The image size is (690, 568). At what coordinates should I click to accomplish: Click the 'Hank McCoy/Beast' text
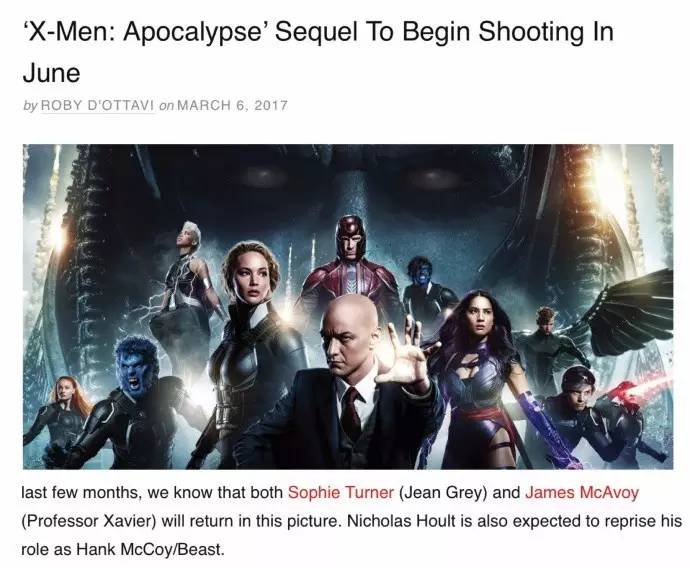(x=150, y=550)
